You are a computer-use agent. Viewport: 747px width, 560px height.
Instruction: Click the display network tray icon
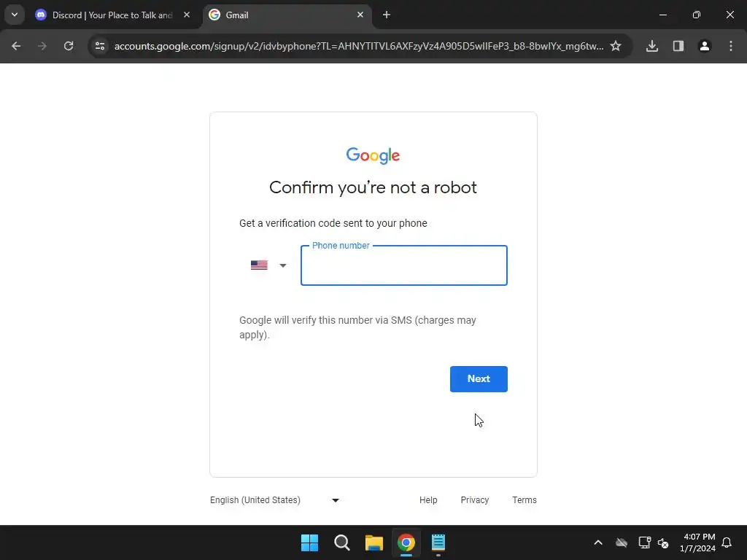[645, 542]
